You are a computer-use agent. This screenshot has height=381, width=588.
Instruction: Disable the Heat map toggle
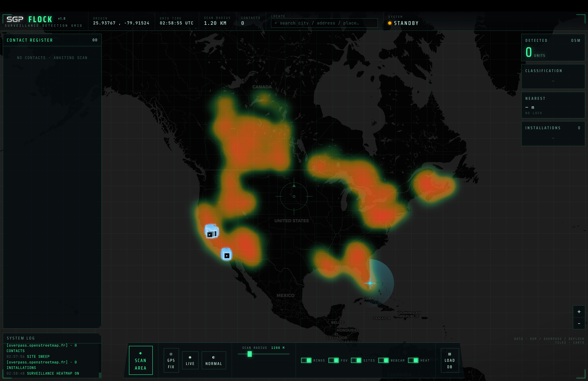[x=413, y=360]
